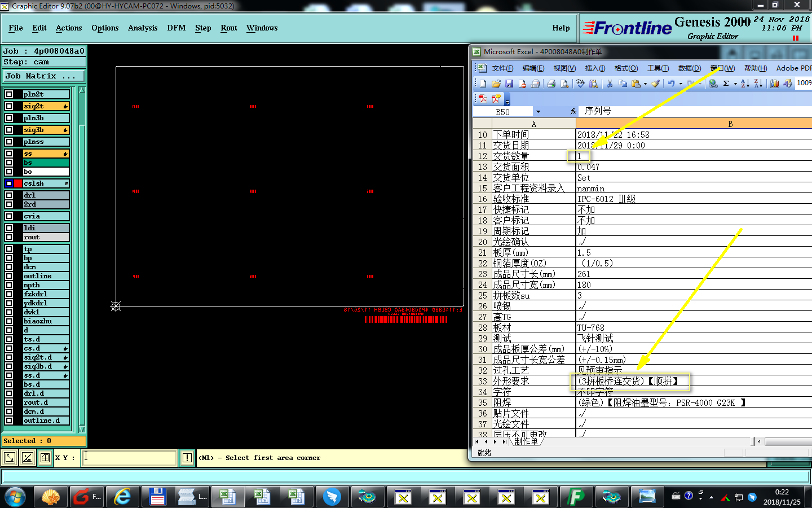Click the fx insert function icon

tap(573, 112)
